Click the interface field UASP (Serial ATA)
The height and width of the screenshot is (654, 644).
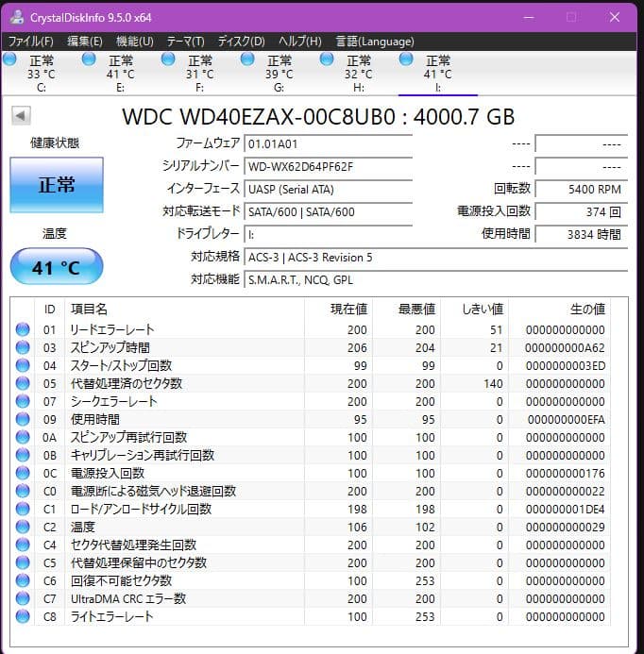(x=329, y=189)
